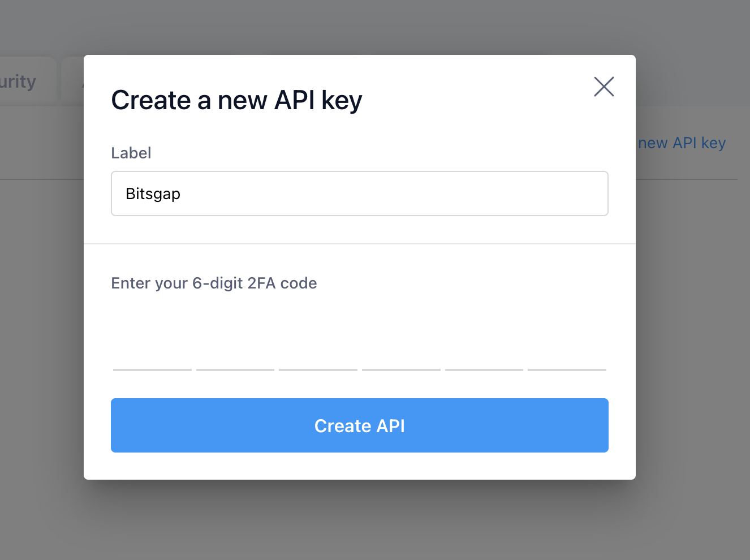
Task: Click the background new API key link
Action: (x=682, y=143)
